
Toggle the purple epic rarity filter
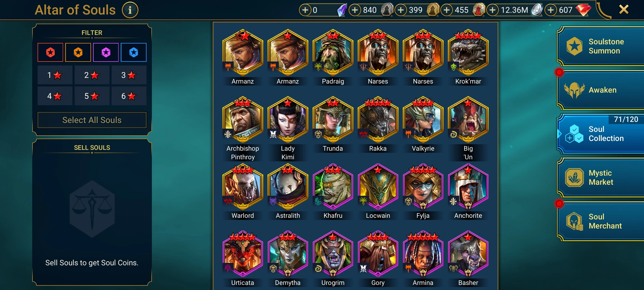click(106, 52)
